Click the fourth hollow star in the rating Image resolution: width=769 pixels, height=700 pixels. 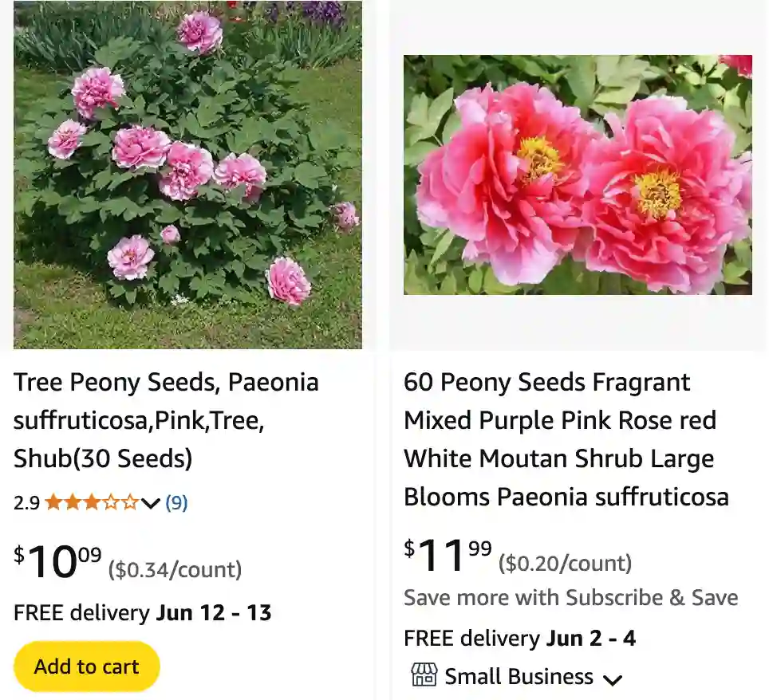coord(112,502)
